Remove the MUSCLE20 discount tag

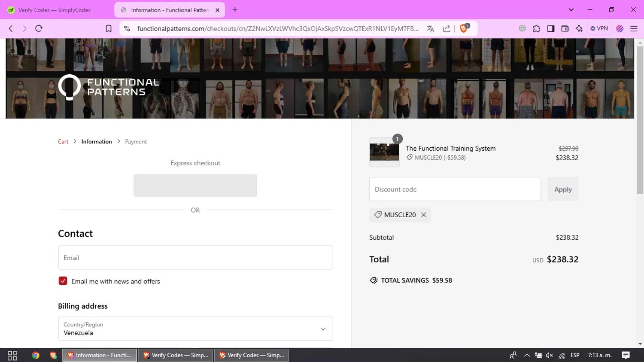click(423, 215)
